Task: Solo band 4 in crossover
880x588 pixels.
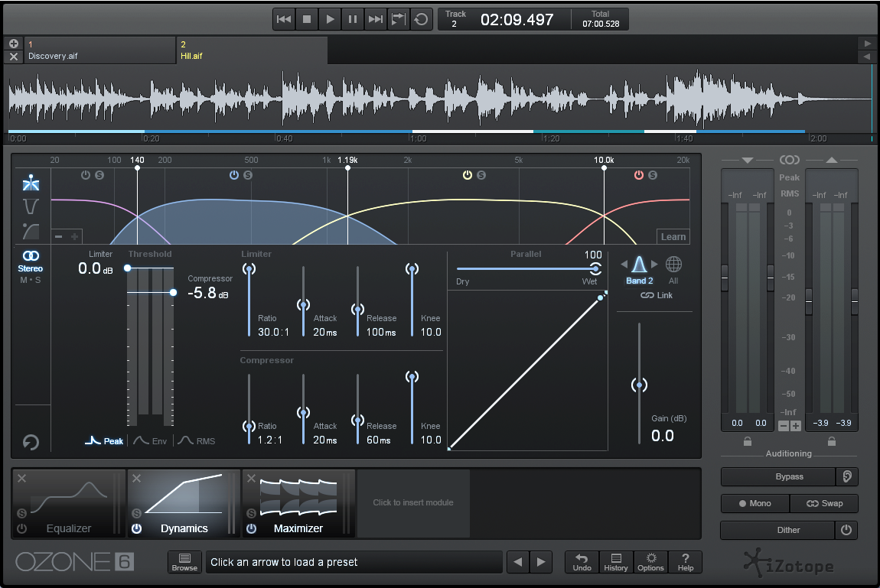Action: 653,175
